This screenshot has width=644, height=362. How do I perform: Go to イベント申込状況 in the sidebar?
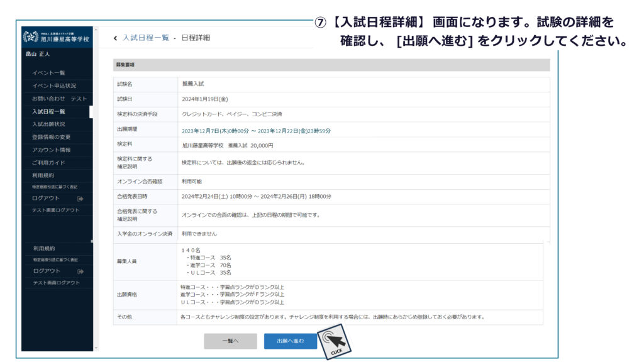click(53, 85)
